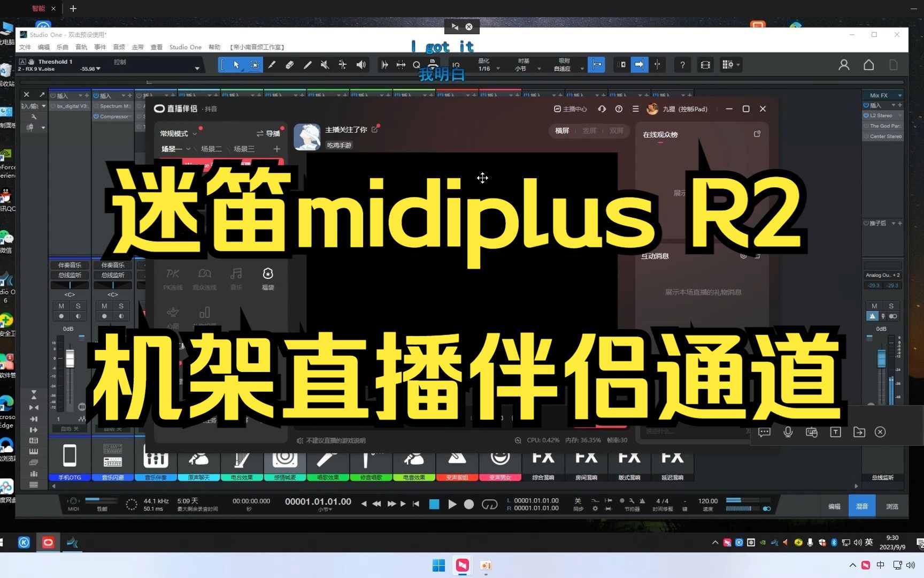This screenshot has width=924, height=578.
Task: Mute the main output channel
Action: [874, 306]
